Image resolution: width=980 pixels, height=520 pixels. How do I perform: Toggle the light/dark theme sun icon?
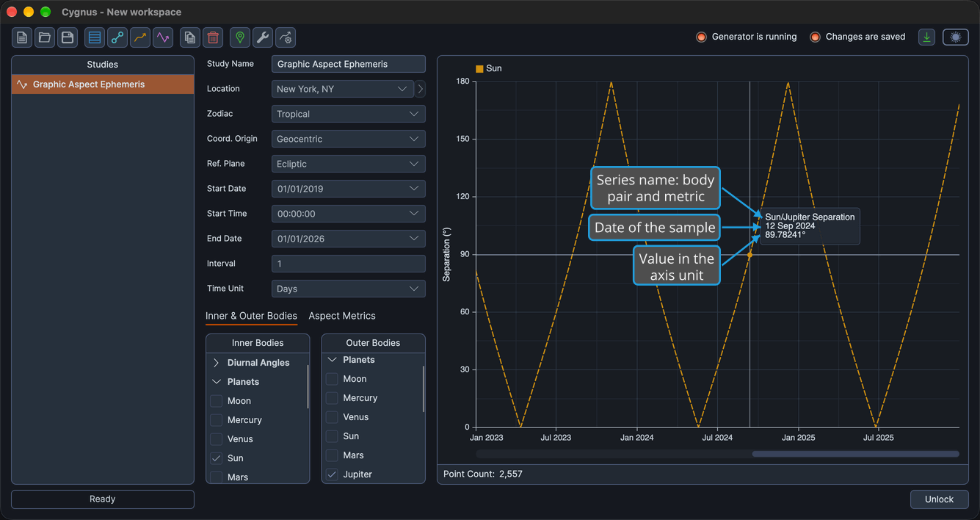(x=956, y=37)
